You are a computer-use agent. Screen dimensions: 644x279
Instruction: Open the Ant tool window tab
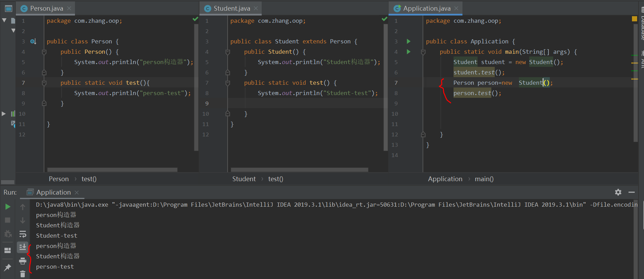pyautogui.click(x=642, y=59)
